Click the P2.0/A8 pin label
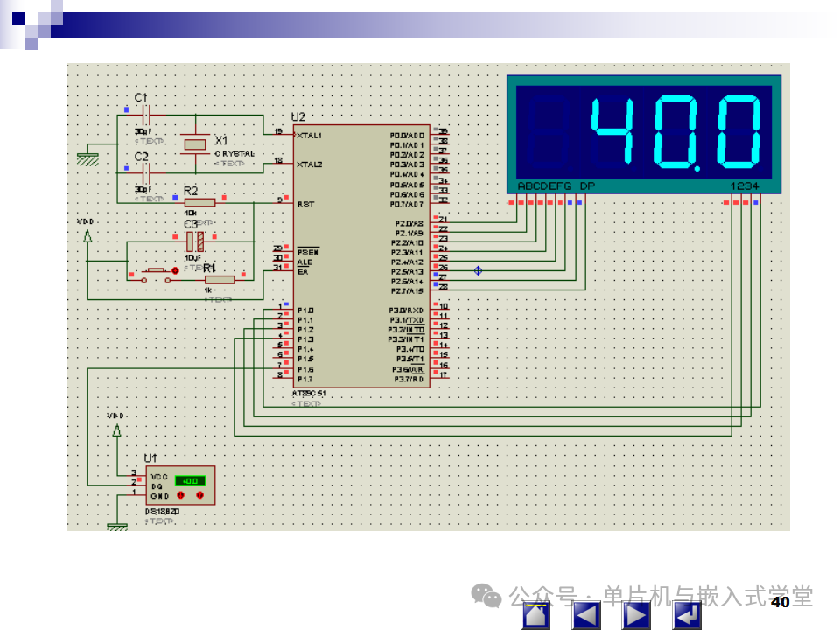The image size is (840, 630). (409, 223)
